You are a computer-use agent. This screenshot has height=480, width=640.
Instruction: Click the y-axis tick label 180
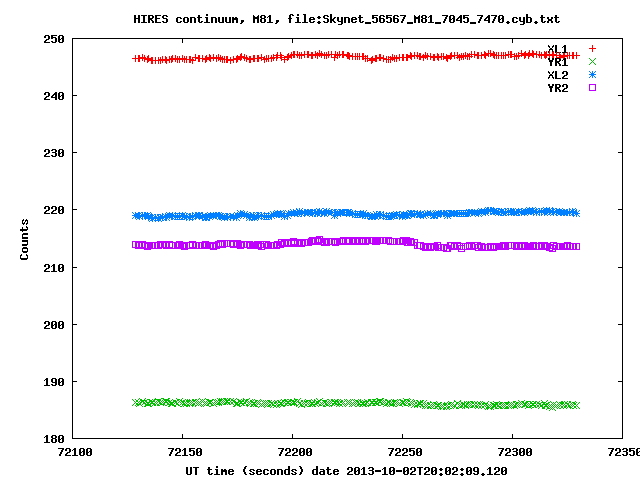(54, 439)
